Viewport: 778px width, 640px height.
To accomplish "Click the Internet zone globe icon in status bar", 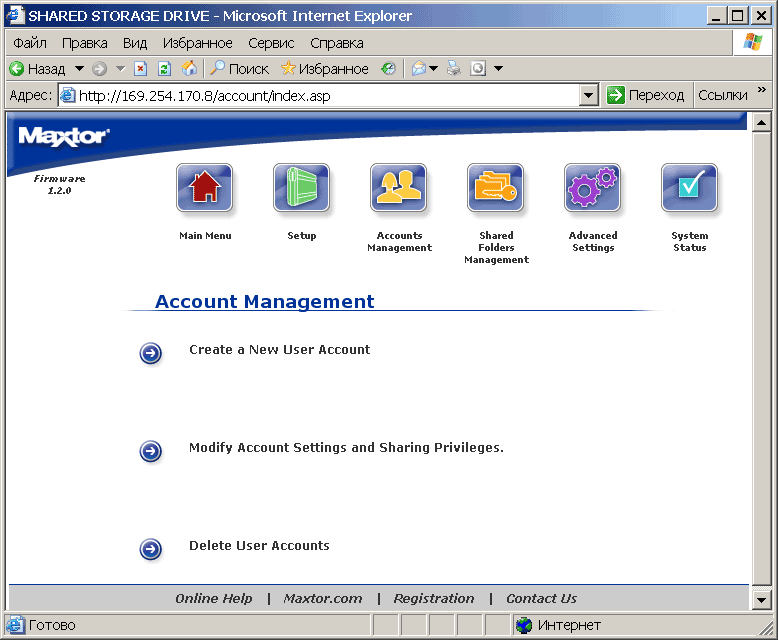I will click(524, 625).
